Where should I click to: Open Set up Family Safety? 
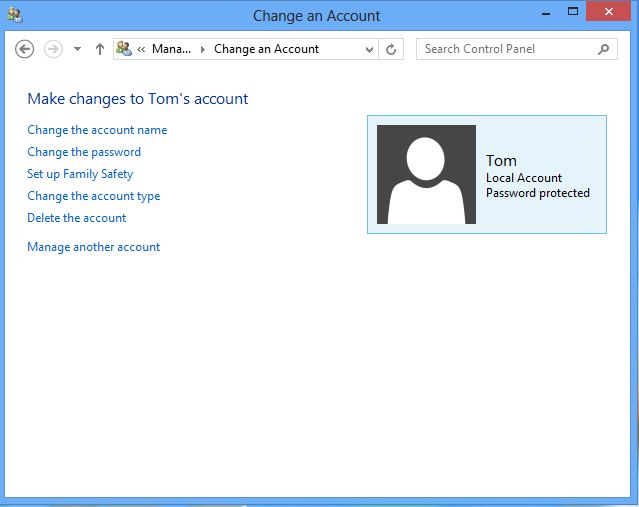(x=80, y=174)
